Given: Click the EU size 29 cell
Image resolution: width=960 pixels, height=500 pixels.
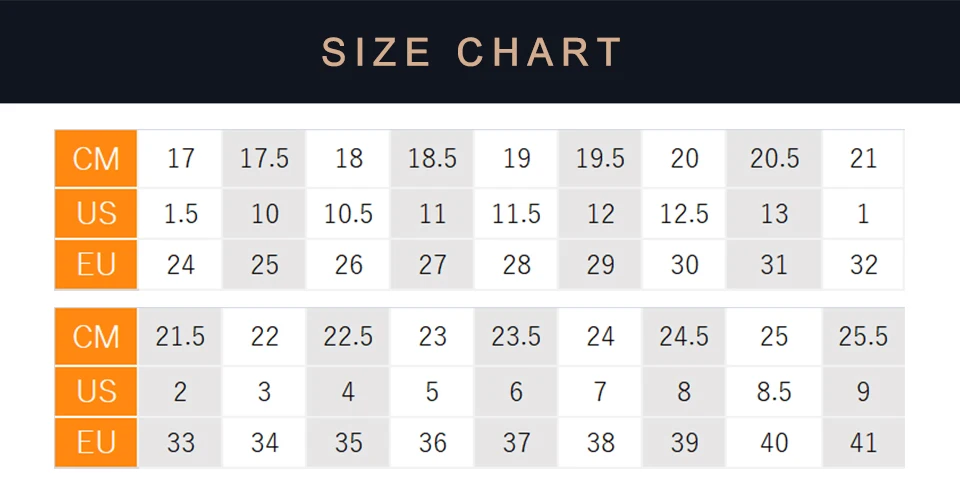Looking at the screenshot, I should (x=600, y=264).
